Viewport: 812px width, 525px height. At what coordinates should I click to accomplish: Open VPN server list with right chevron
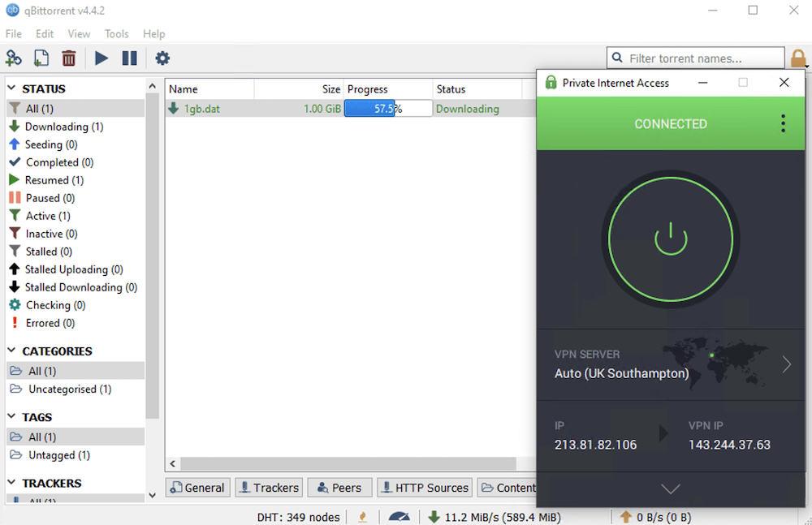(787, 364)
